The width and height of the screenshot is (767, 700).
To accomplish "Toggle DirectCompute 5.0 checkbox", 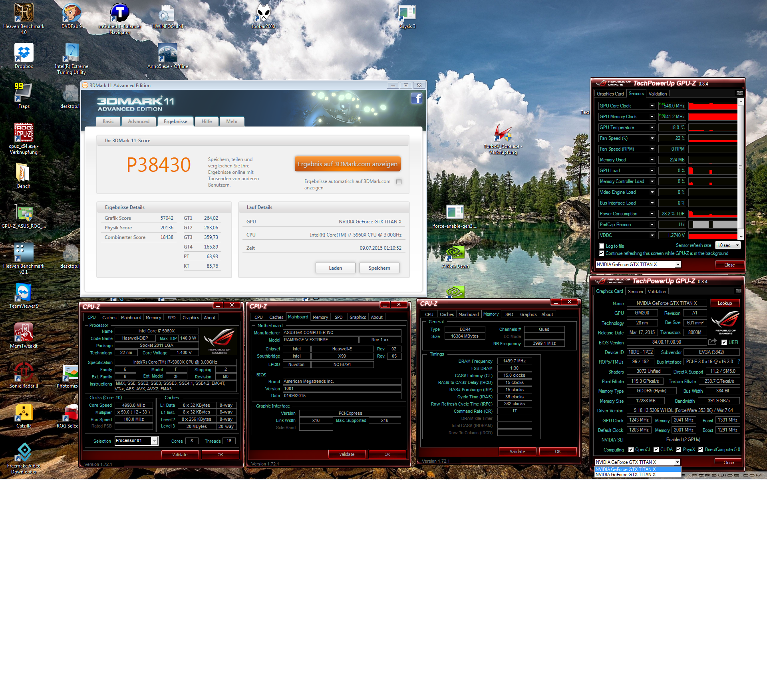I will pos(700,449).
